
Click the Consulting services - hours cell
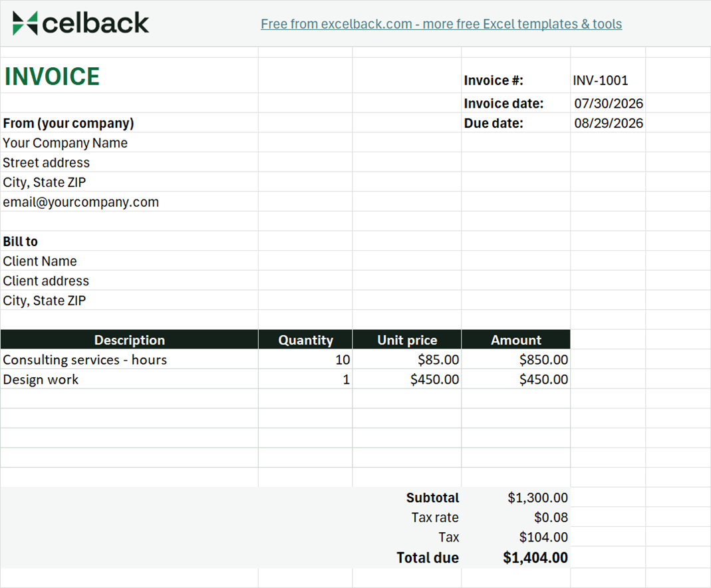(x=129, y=359)
